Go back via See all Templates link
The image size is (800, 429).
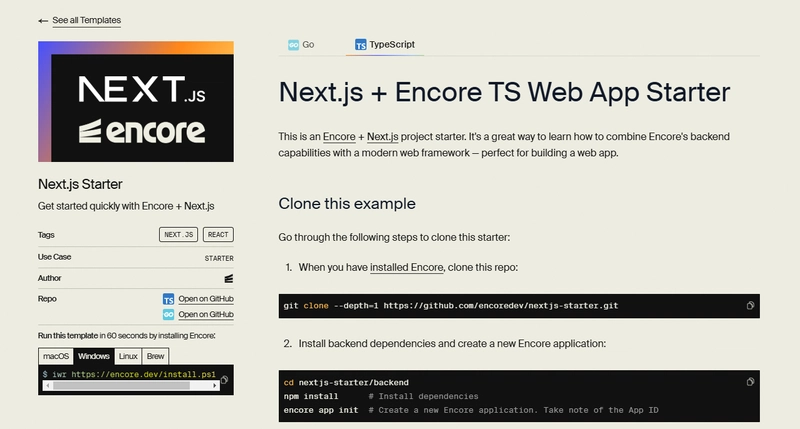86,20
